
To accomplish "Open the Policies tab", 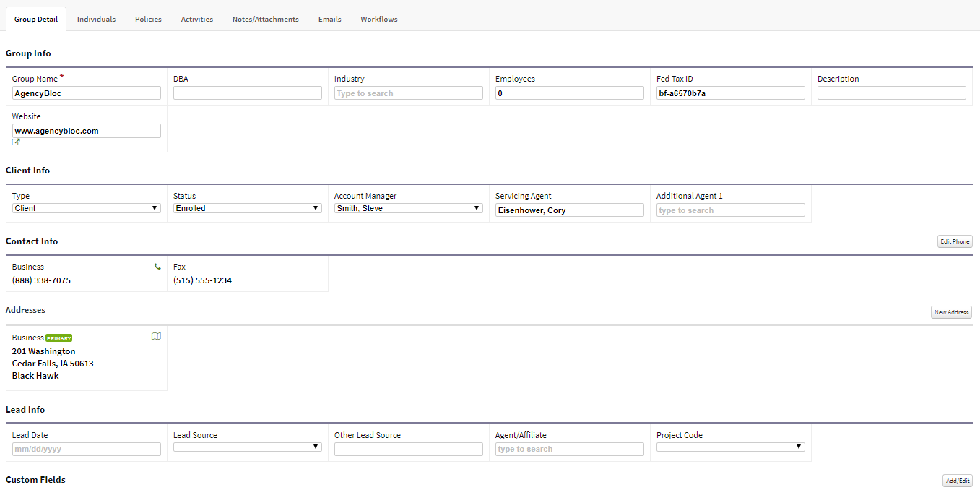I will coord(148,19).
